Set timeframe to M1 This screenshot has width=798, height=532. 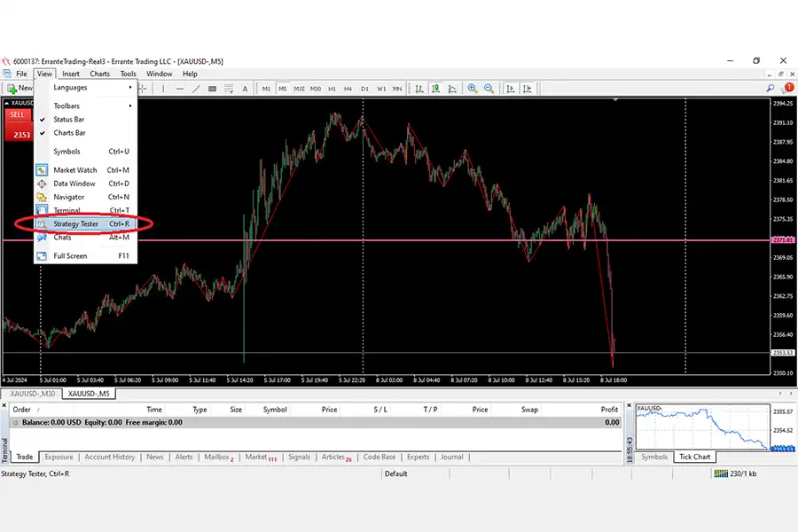click(x=266, y=89)
